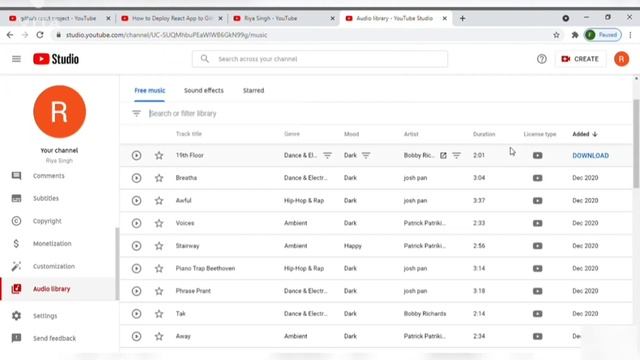Star the Breathe track
Image resolution: width=640 pixels, height=360 pixels.
(159, 178)
